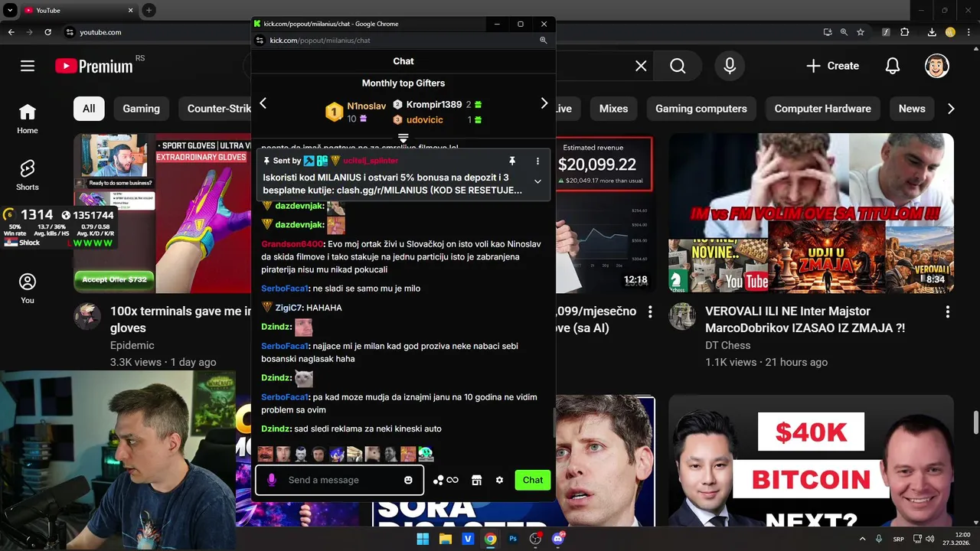Open Shorts in YouTube sidebar
The height and width of the screenshot is (551, 980).
(28, 175)
